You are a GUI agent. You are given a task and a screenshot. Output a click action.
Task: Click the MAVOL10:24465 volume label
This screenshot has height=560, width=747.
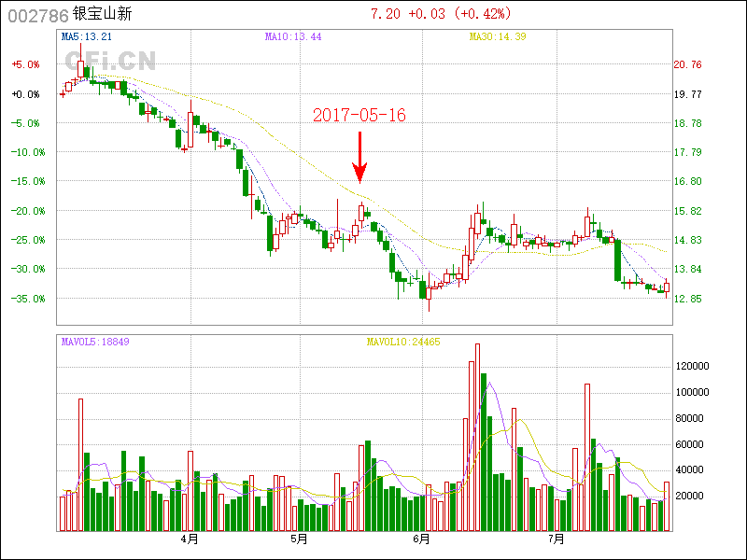coord(401,342)
